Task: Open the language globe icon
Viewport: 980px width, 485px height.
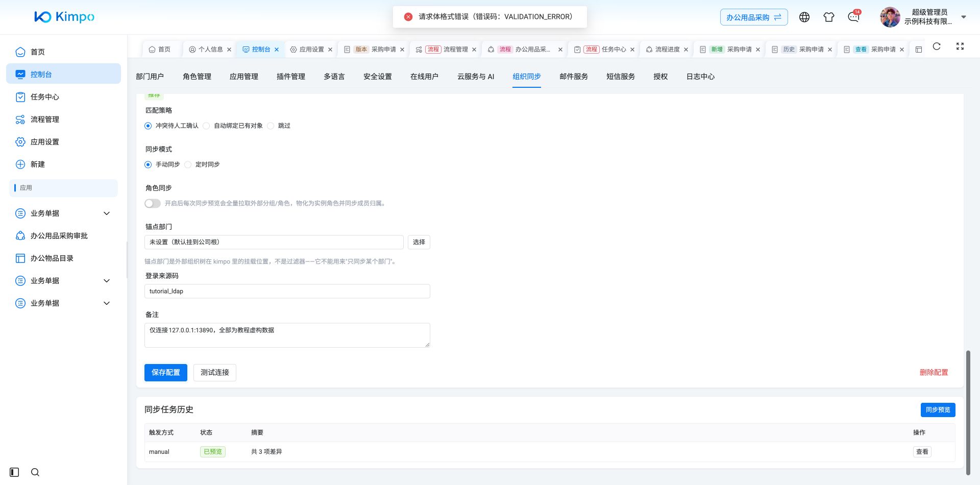Action: [804, 17]
